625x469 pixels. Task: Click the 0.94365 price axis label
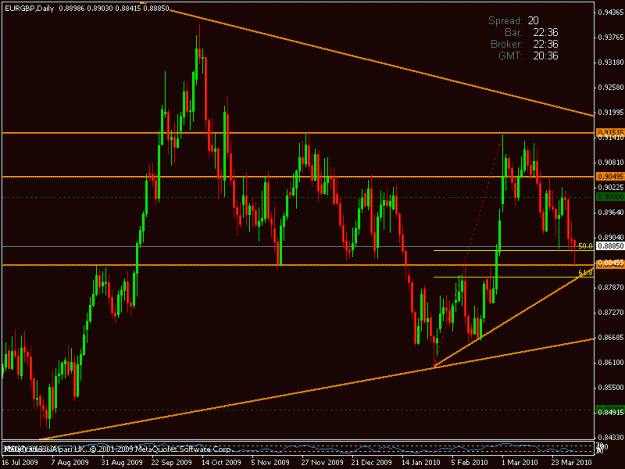(x=611, y=13)
